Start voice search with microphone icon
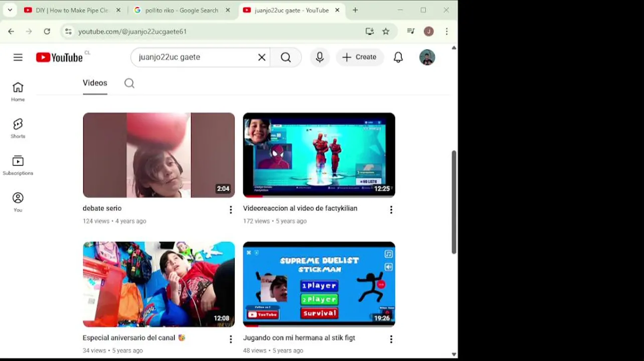 [319, 57]
